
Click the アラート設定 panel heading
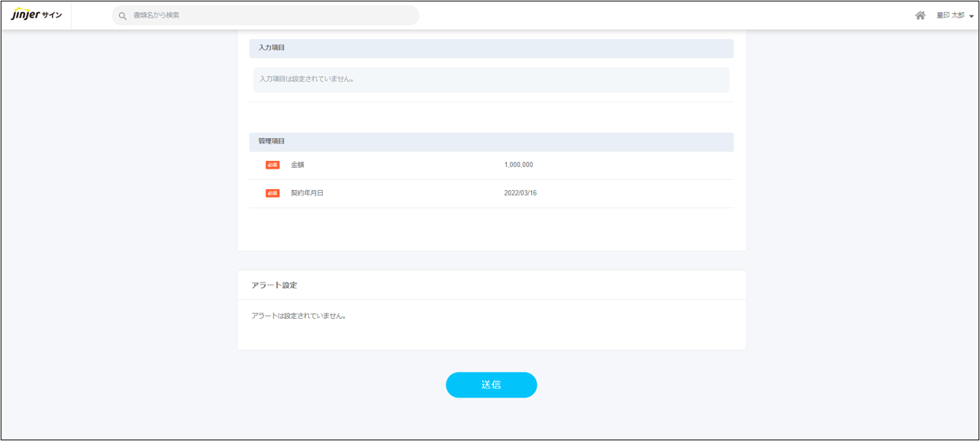click(274, 285)
